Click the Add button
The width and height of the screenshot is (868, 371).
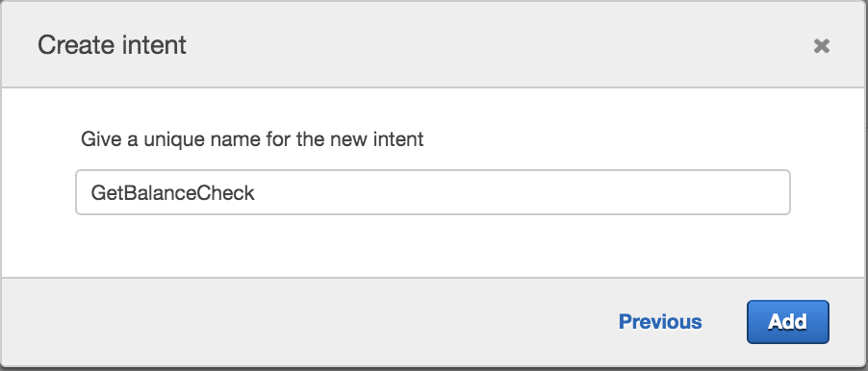click(x=788, y=322)
